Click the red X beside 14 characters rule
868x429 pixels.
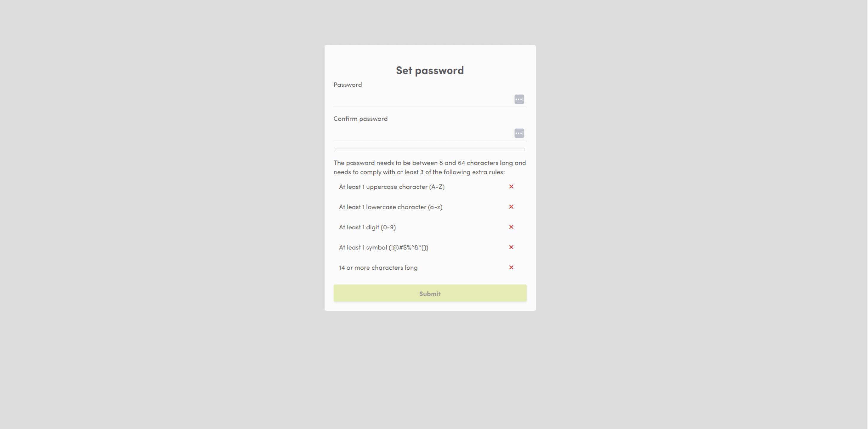click(511, 267)
